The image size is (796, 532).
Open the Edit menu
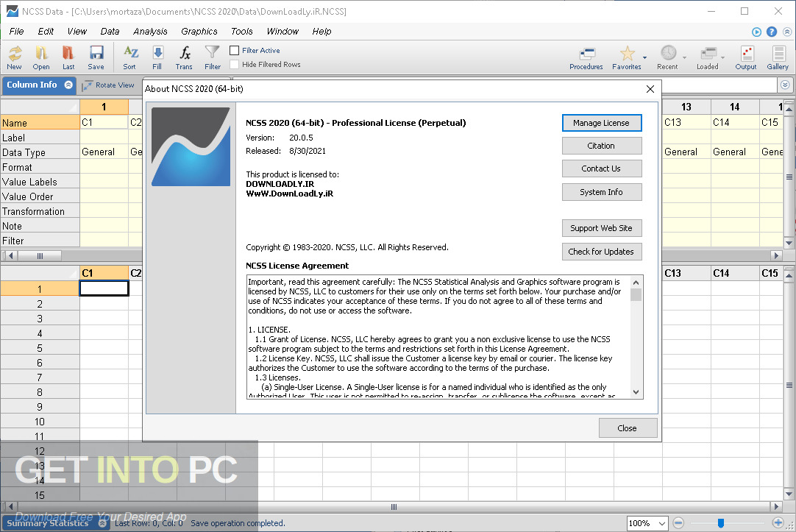(x=46, y=32)
